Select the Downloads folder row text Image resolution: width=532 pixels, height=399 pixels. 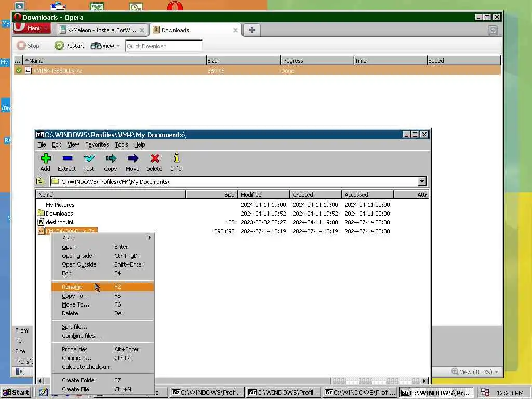click(59, 214)
